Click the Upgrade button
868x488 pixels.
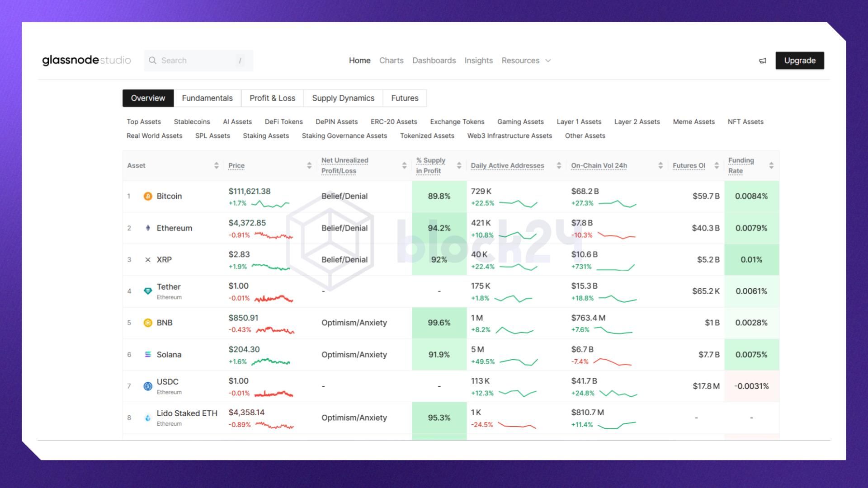[x=800, y=61]
